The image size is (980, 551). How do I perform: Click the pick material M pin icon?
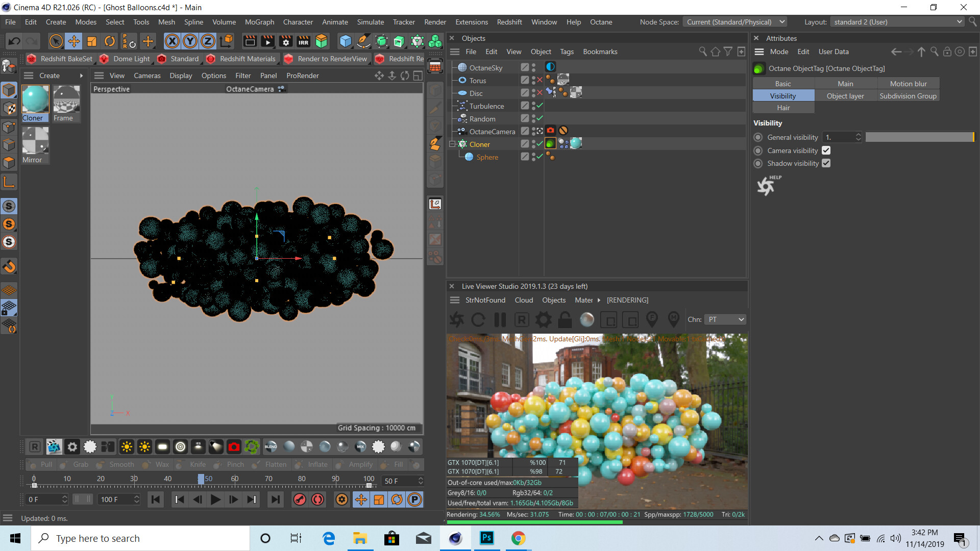pyautogui.click(x=674, y=320)
